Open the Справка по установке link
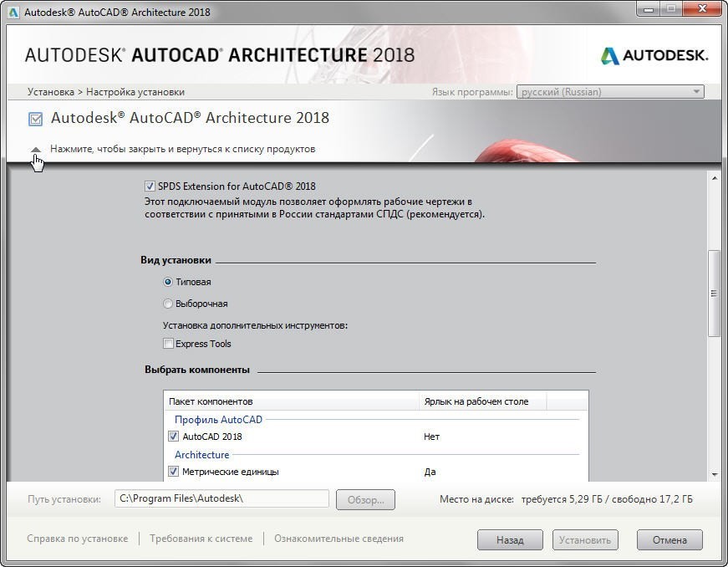 pos(77,539)
